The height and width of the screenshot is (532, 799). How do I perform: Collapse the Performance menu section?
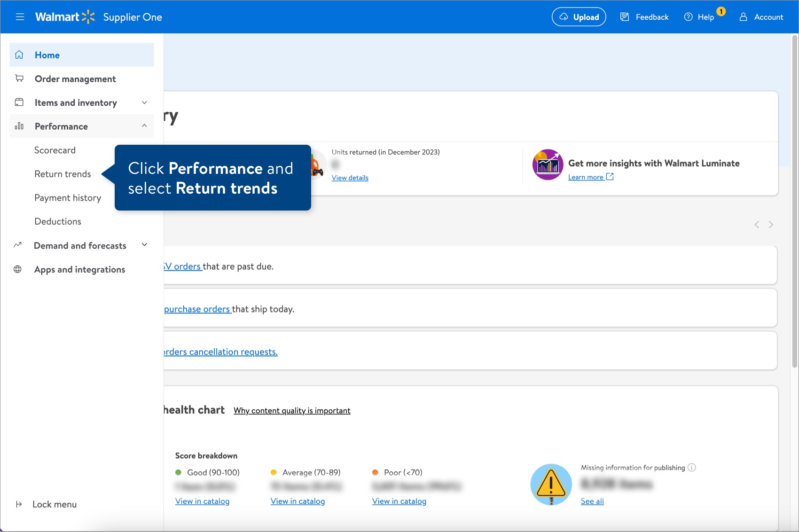(144, 126)
